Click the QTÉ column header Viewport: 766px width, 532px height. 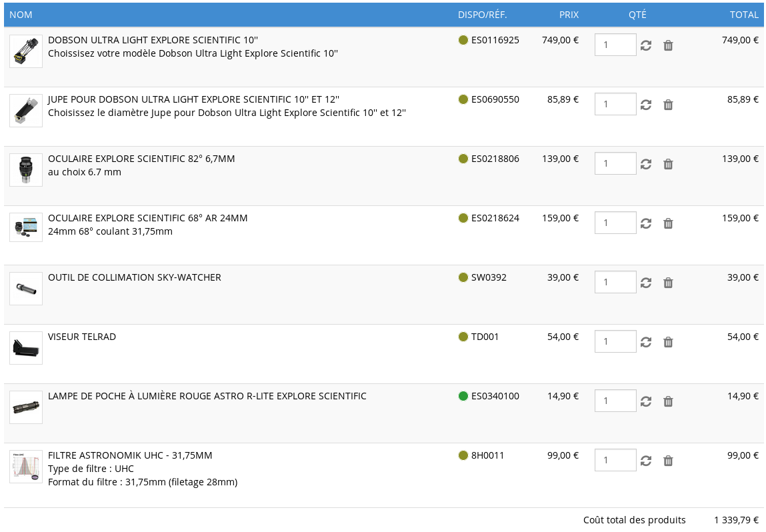637,15
